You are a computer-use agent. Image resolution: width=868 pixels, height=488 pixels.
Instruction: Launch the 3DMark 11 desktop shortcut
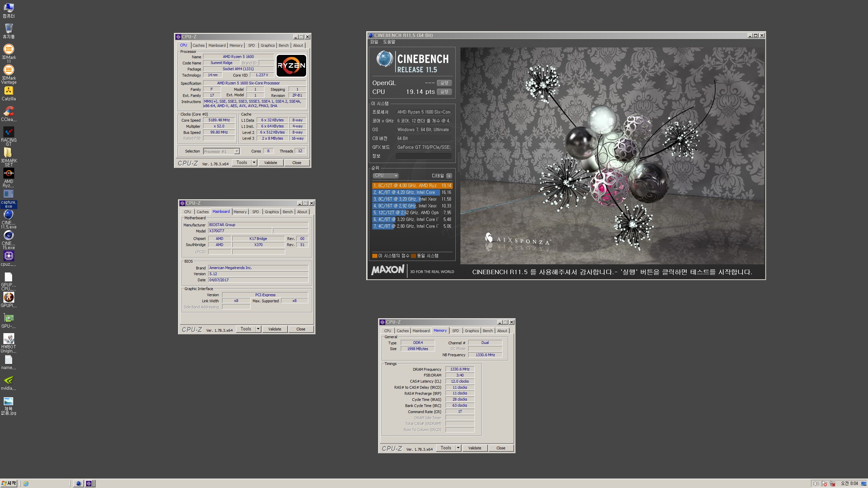[x=8, y=53]
